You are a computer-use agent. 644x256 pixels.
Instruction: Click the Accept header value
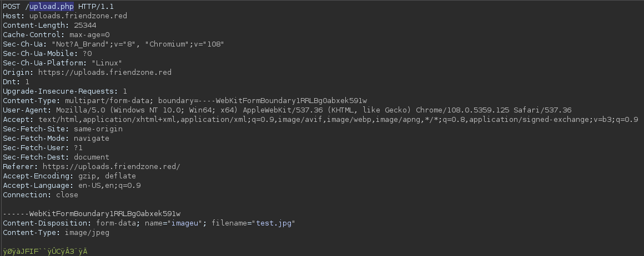(x=338, y=120)
